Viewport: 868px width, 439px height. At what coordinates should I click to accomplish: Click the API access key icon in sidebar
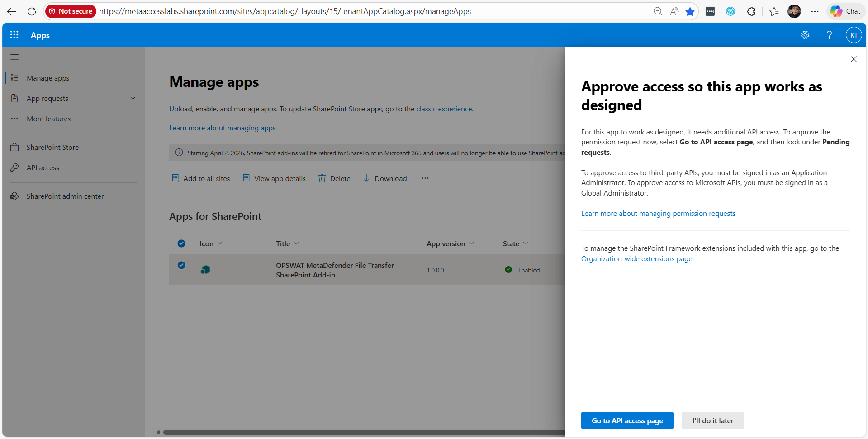point(15,167)
